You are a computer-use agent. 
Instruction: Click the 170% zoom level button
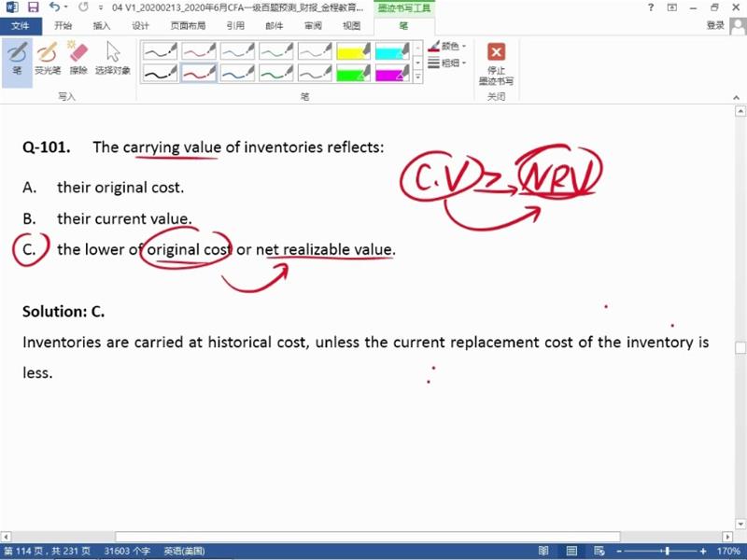click(728, 551)
